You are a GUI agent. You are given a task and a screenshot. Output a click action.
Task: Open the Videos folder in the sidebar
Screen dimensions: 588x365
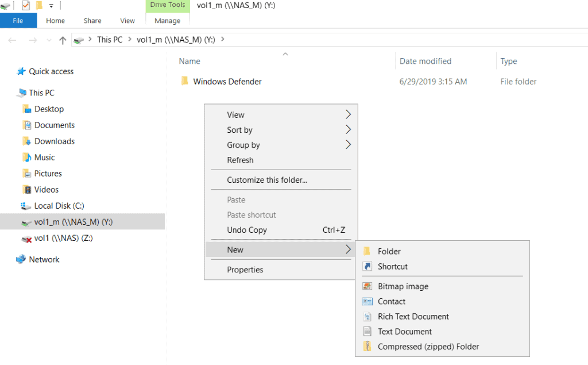(x=47, y=189)
